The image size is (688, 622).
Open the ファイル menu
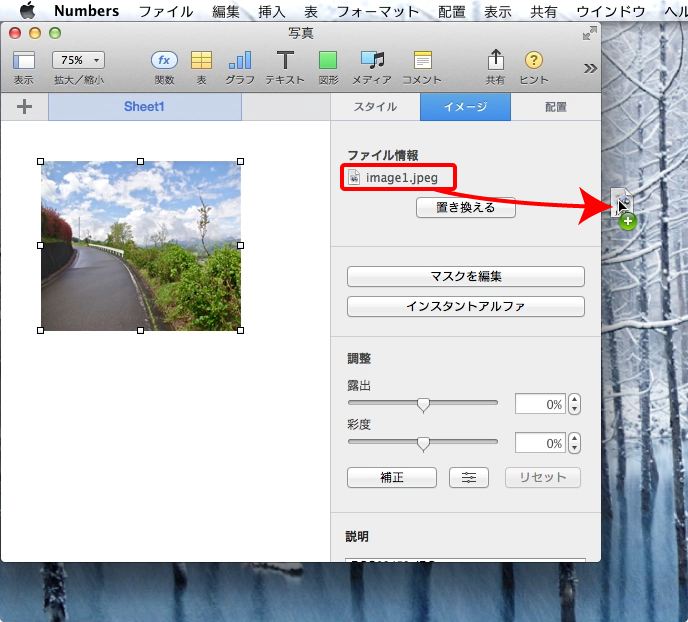pos(166,11)
